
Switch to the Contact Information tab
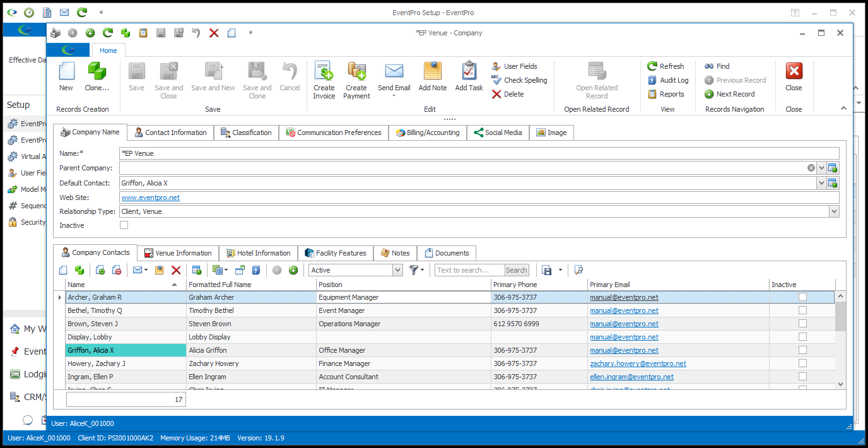[170, 133]
